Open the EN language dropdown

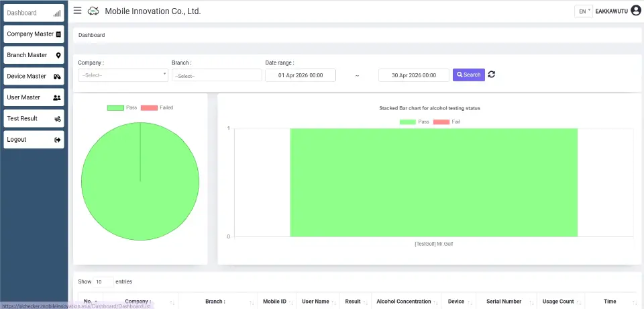point(584,11)
